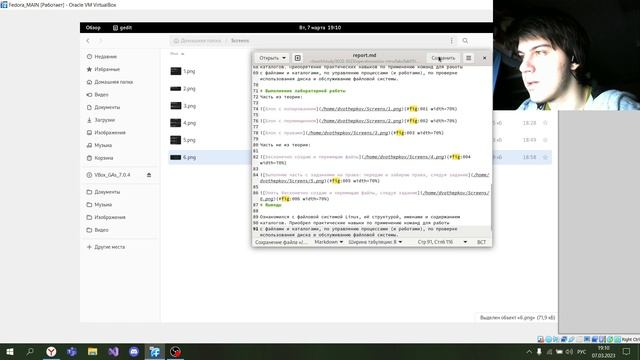Open the Files search icon
The height and width of the screenshot is (360, 640).
point(465,41)
